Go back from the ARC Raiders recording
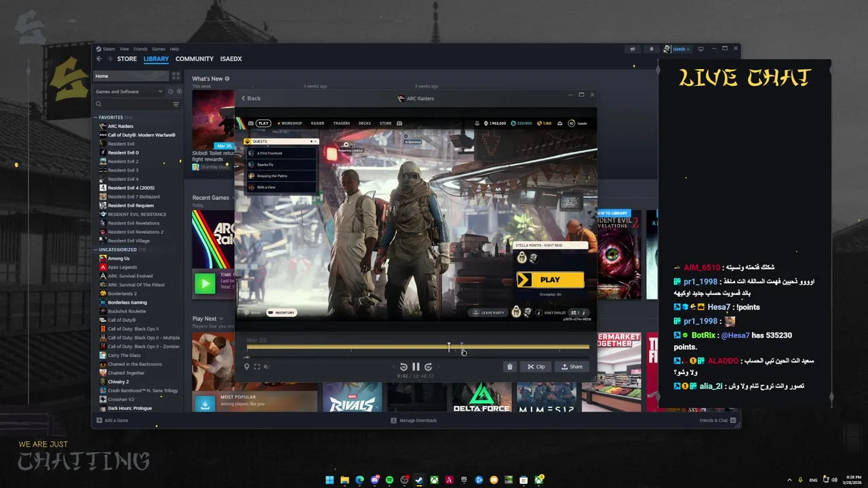Image resolution: width=868 pixels, height=488 pixels. pos(251,98)
